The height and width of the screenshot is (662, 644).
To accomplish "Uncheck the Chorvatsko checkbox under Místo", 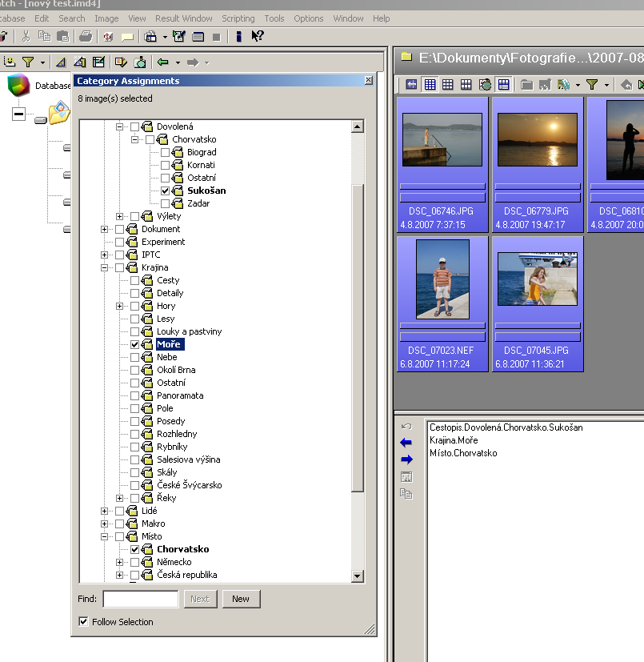I will (x=134, y=549).
